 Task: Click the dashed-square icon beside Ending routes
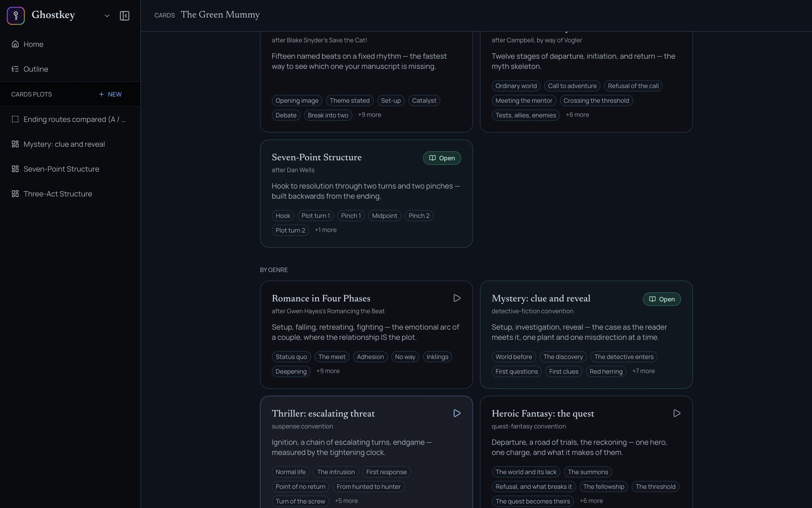pyautogui.click(x=15, y=119)
